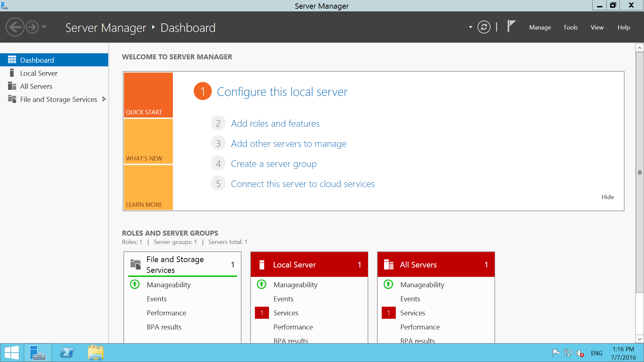The width and height of the screenshot is (644, 362).
Task: Expand File and Storage Services sidebar arrow
Action: (104, 99)
